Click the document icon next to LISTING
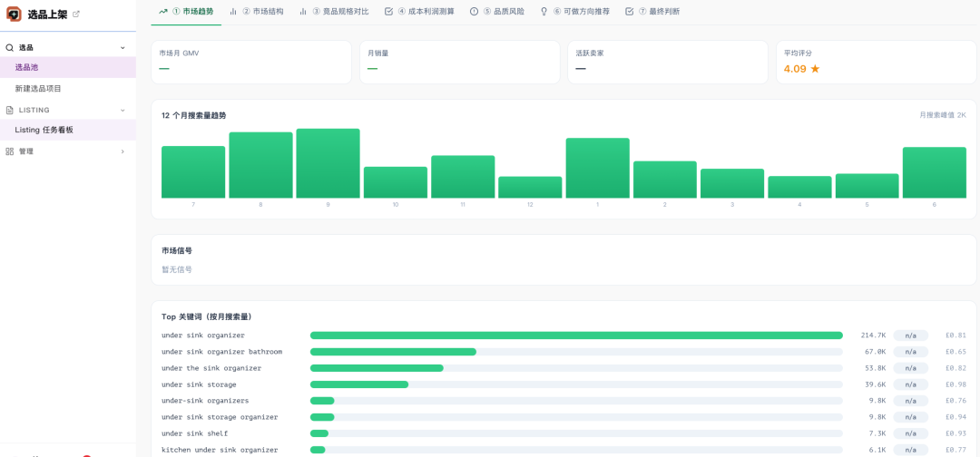The width and height of the screenshot is (980, 457). 9,110
